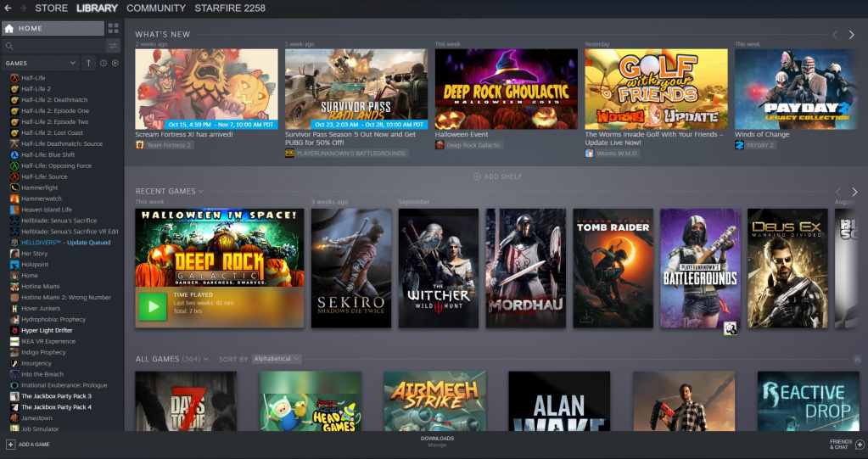Show recent activity clock icon

pyautogui.click(x=104, y=63)
